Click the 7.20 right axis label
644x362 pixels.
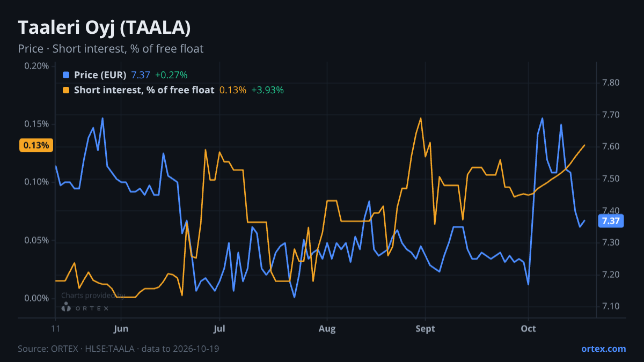pyautogui.click(x=611, y=275)
